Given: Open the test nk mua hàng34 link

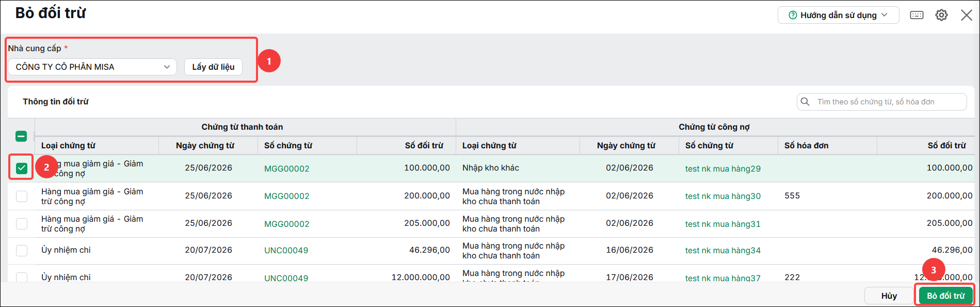Looking at the screenshot, I should 722,251.
